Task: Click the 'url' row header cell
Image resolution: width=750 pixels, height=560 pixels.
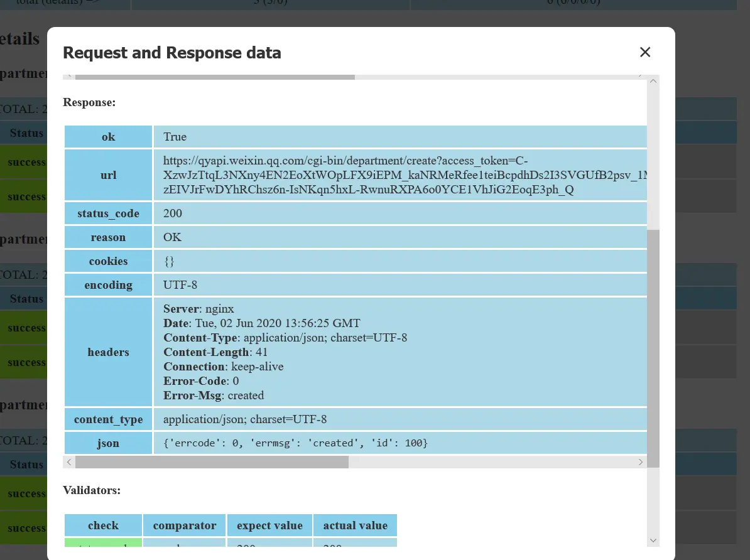Action: (x=108, y=175)
